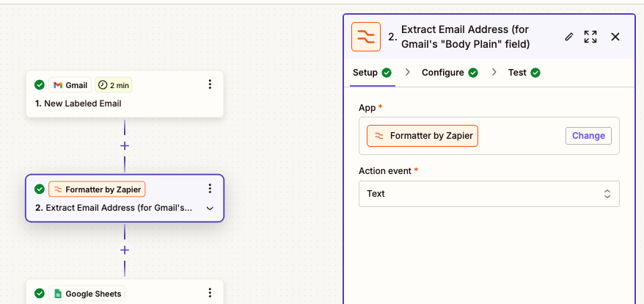This screenshot has height=304, width=644.
Task: Switch to the Configure tab
Action: tap(450, 73)
